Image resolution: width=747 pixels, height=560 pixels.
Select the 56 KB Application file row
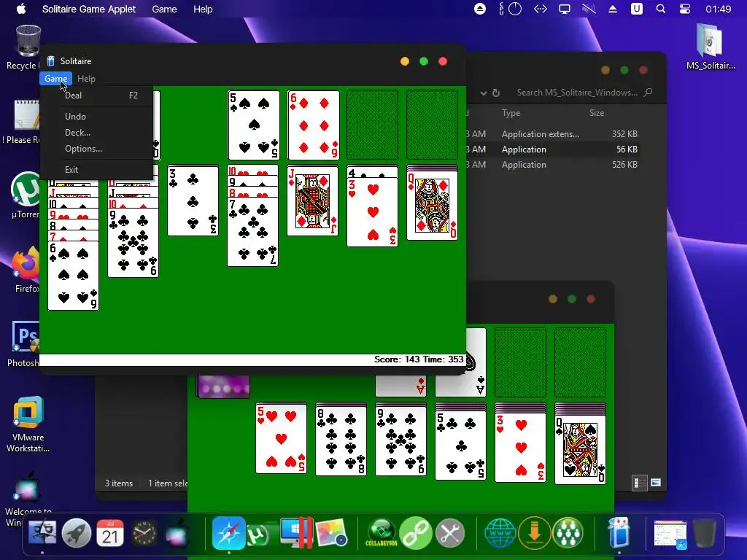tap(553, 149)
